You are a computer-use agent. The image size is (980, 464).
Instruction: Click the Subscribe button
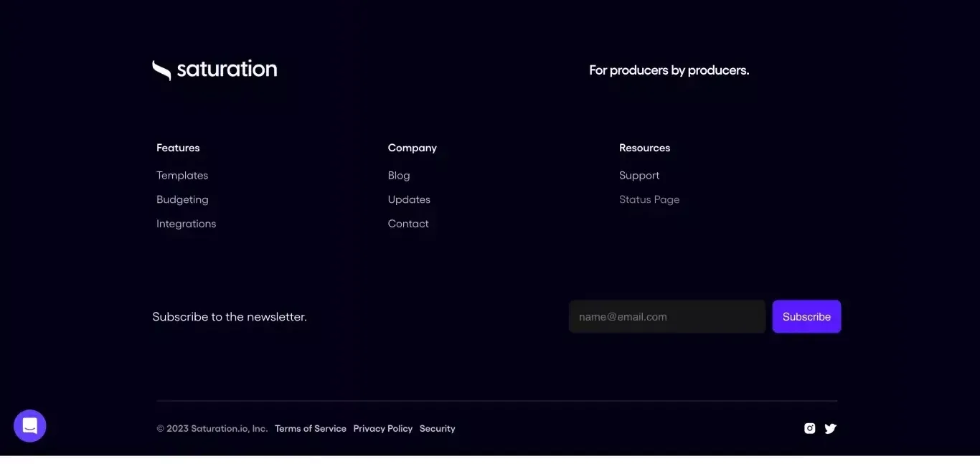click(x=806, y=316)
